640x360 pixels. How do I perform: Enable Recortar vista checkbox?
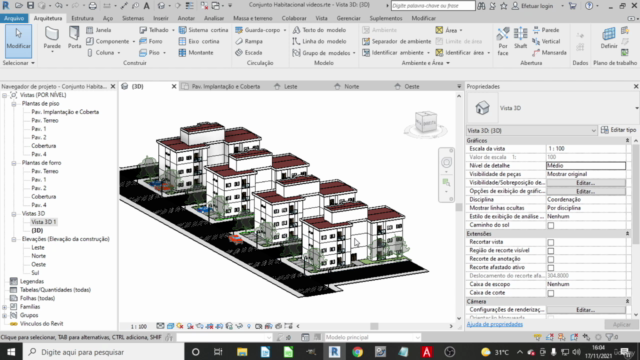pyautogui.click(x=551, y=242)
